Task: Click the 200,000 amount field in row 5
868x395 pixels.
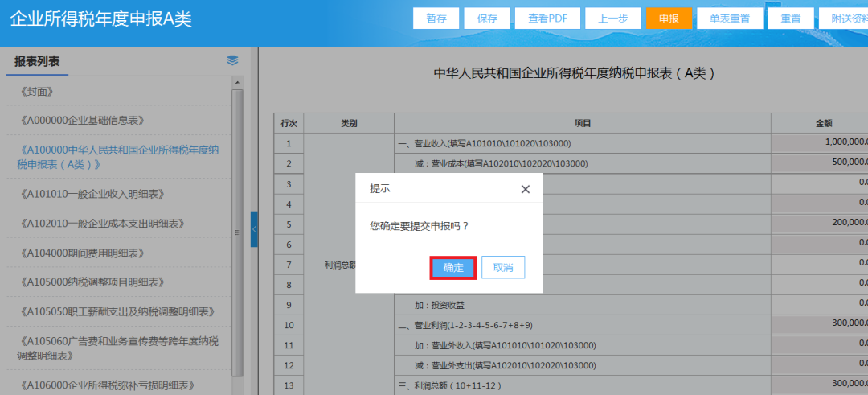Action: pos(821,224)
